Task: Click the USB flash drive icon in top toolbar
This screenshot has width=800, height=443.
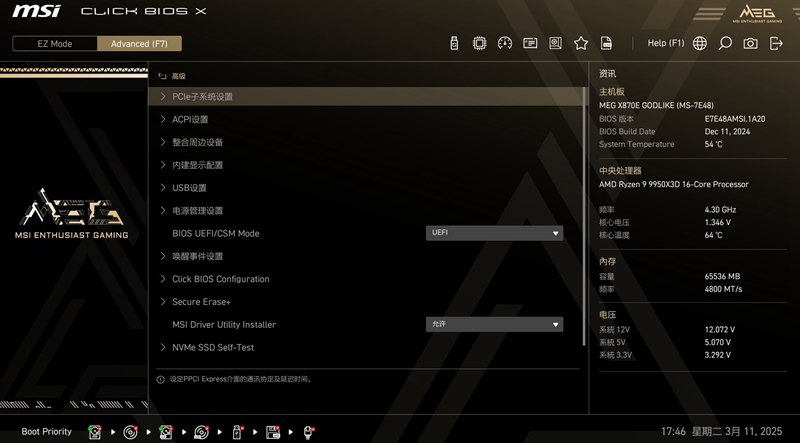Action: pos(453,43)
